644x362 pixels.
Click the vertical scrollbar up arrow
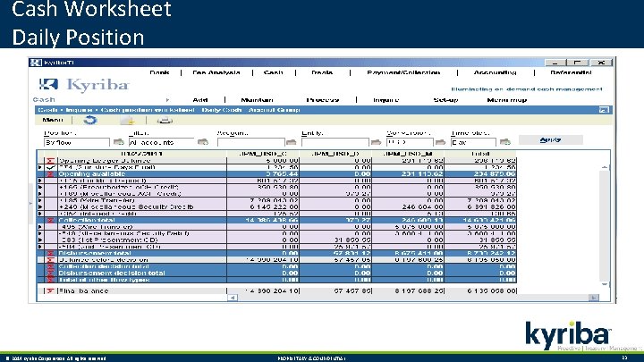click(x=605, y=167)
